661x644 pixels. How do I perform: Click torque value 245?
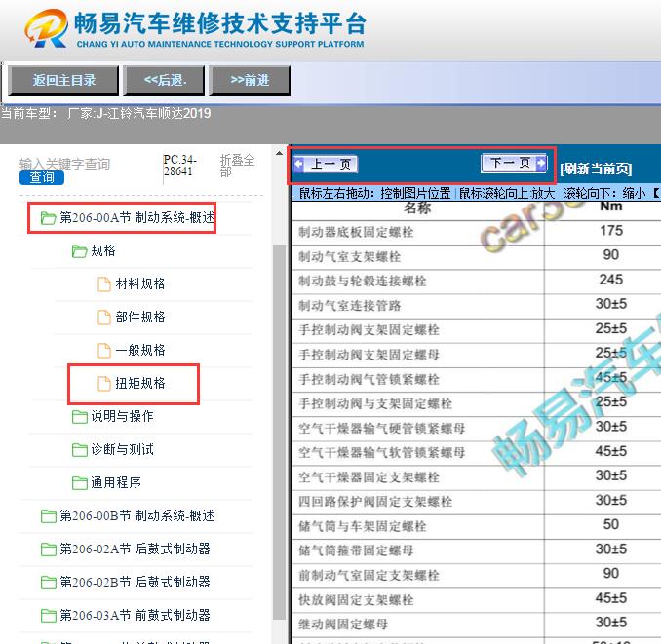click(x=611, y=280)
